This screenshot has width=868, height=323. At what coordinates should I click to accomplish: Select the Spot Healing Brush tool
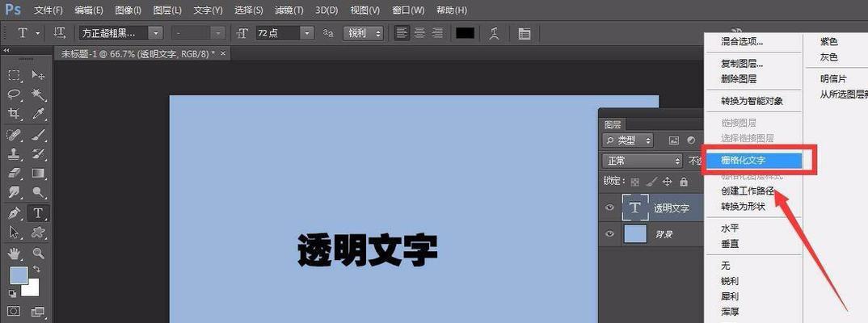(x=15, y=134)
